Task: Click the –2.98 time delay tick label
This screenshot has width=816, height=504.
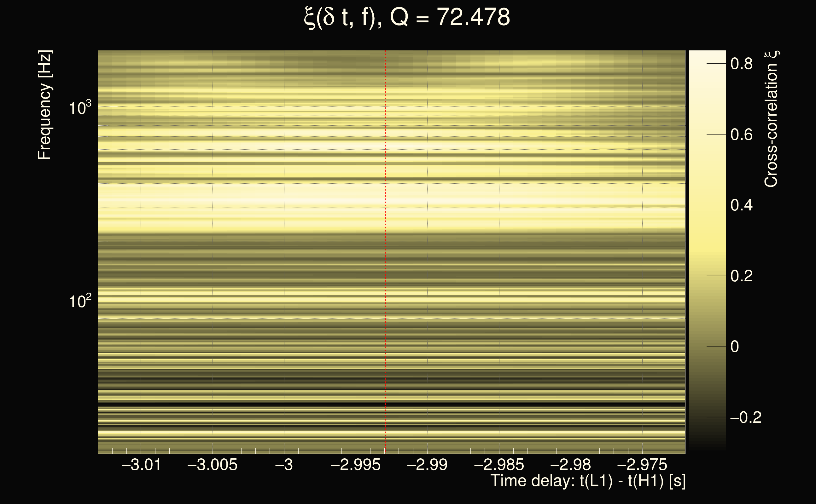Action: pos(570,465)
